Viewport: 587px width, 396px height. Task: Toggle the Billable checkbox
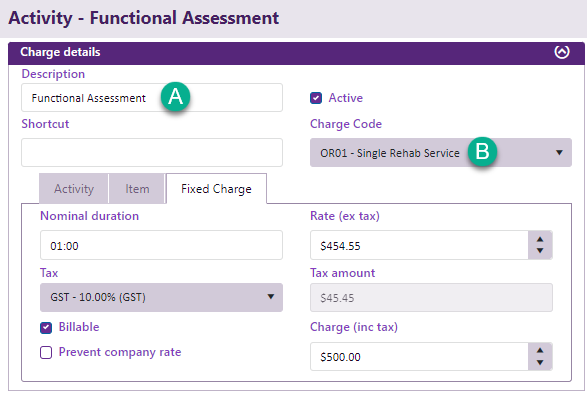tap(46, 328)
